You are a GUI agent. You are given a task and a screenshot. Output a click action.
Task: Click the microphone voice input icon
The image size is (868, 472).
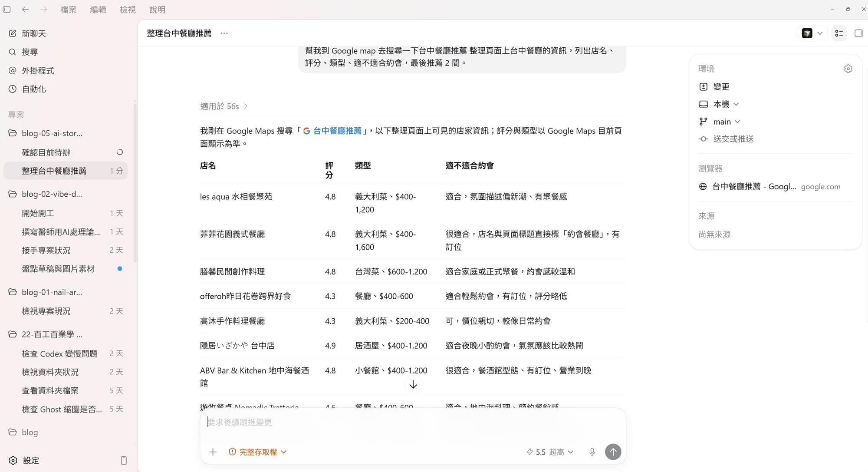(x=592, y=452)
